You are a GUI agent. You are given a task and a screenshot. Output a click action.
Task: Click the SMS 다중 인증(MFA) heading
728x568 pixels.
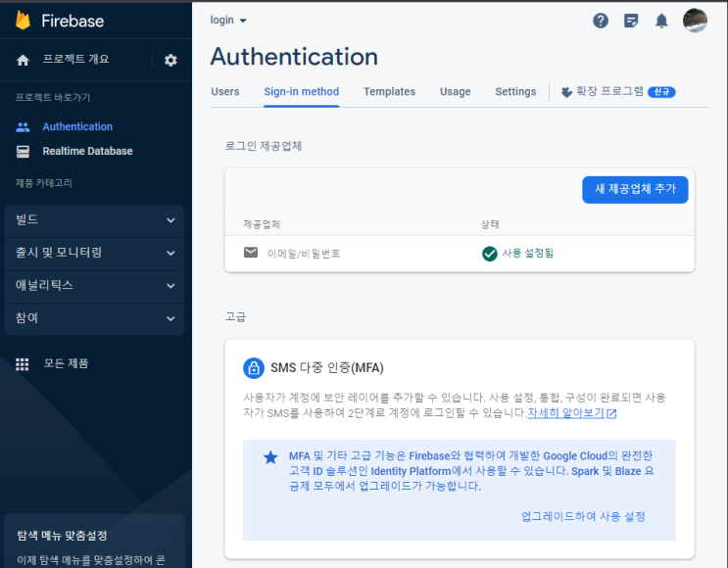coord(327,368)
